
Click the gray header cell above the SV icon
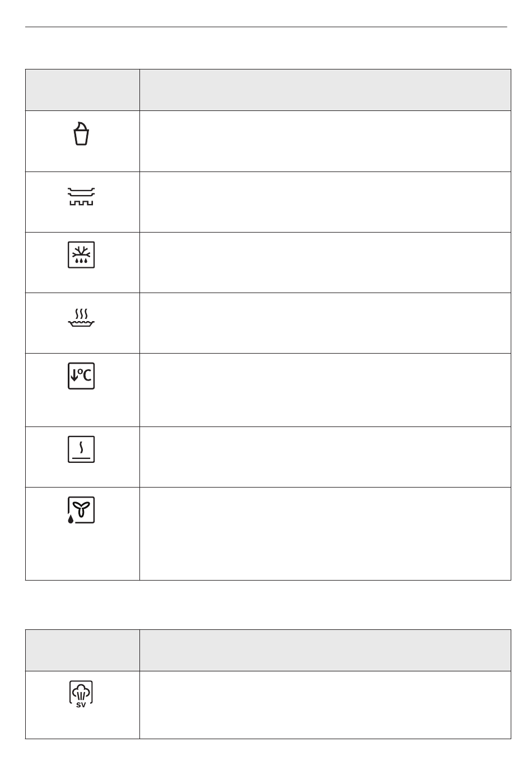82,650
